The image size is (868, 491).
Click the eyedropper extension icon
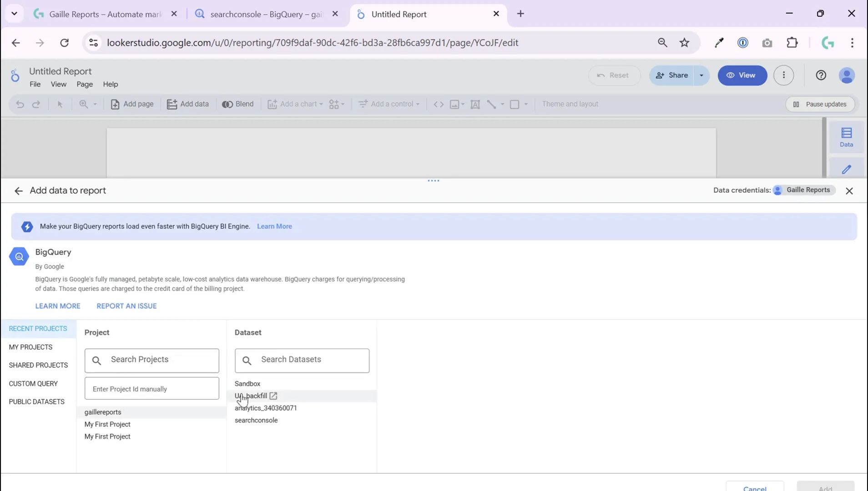(719, 43)
